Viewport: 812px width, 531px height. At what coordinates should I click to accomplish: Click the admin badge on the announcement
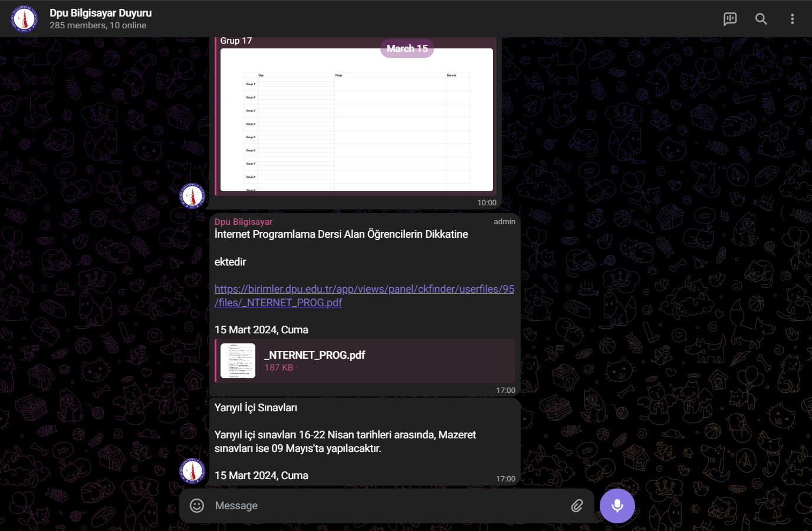(x=505, y=221)
